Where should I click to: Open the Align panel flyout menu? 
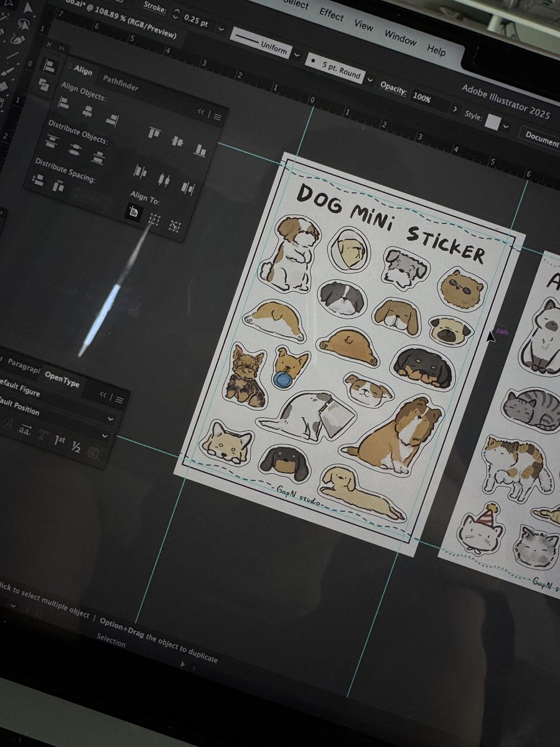click(x=217, y=116)
